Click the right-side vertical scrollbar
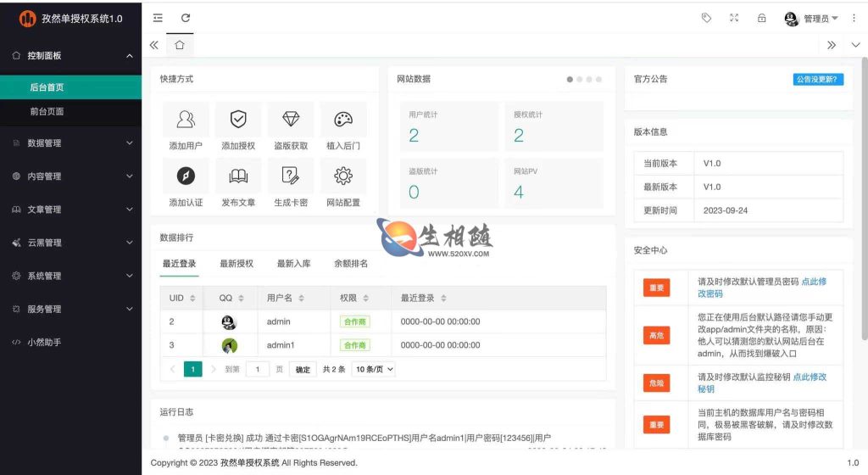 coord(865,199)
